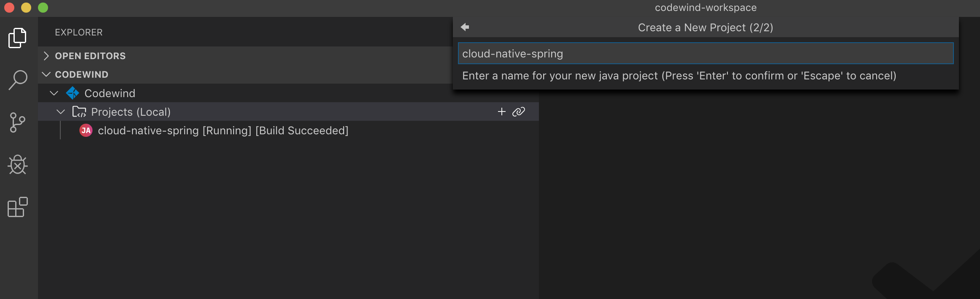Click the 'Enter a name for your new java project' hint
This screenshot has height=299, width=980.
tap(679, 76)
